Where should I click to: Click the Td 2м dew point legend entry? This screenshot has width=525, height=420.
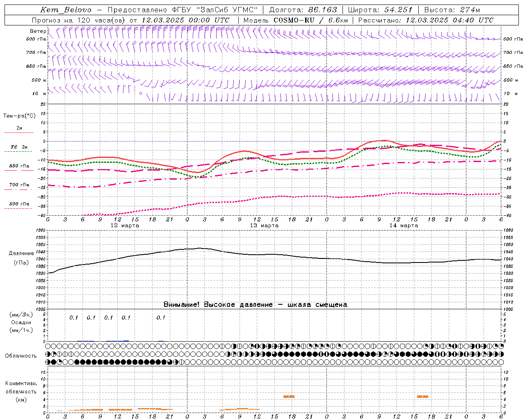pos(19,148)
